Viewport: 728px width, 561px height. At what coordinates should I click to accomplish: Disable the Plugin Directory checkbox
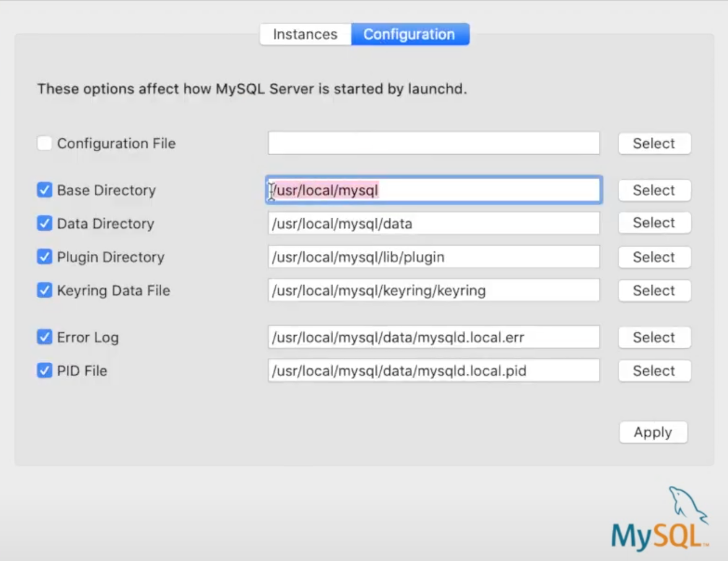[45, 257]
